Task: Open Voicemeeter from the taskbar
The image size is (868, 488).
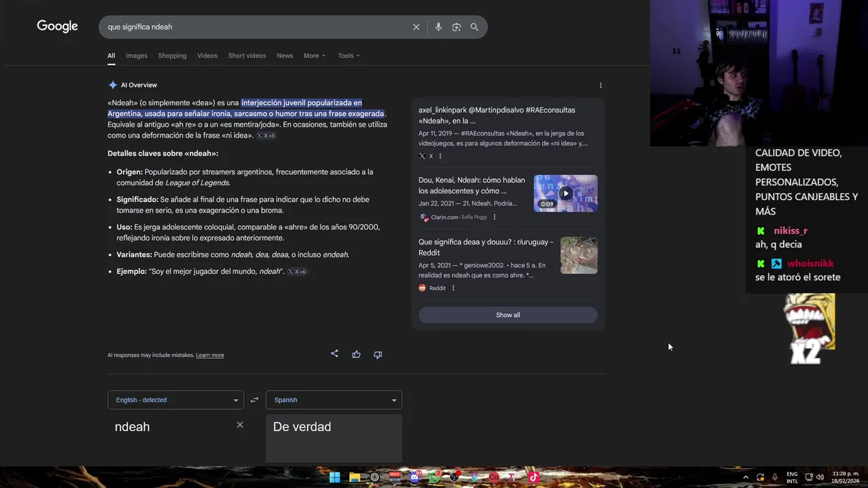Action: click(395, 477)
